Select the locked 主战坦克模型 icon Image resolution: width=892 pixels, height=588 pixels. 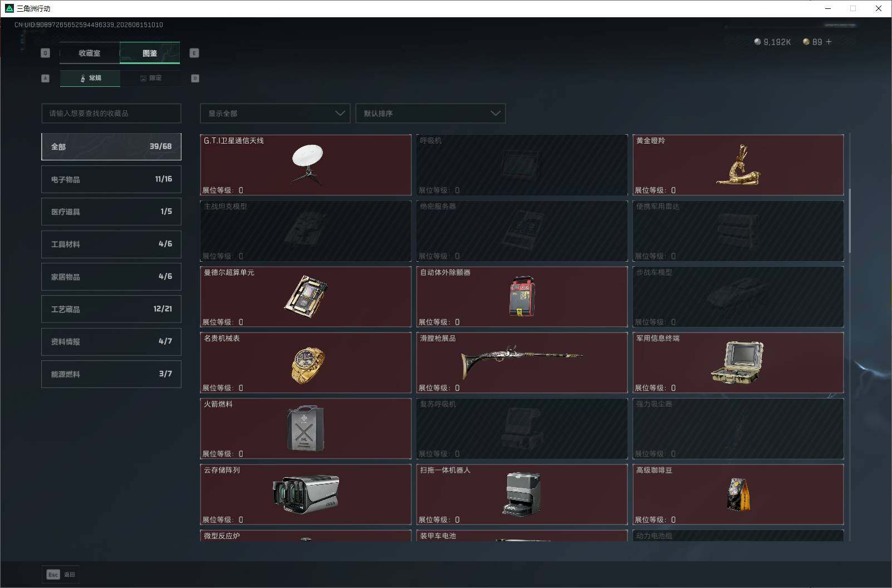tap(305, 229)
